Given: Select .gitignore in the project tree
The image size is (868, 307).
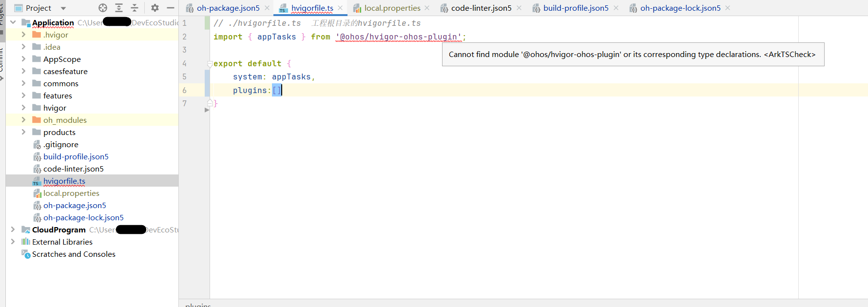Looking at the screenshot, I should coord(61,144).
